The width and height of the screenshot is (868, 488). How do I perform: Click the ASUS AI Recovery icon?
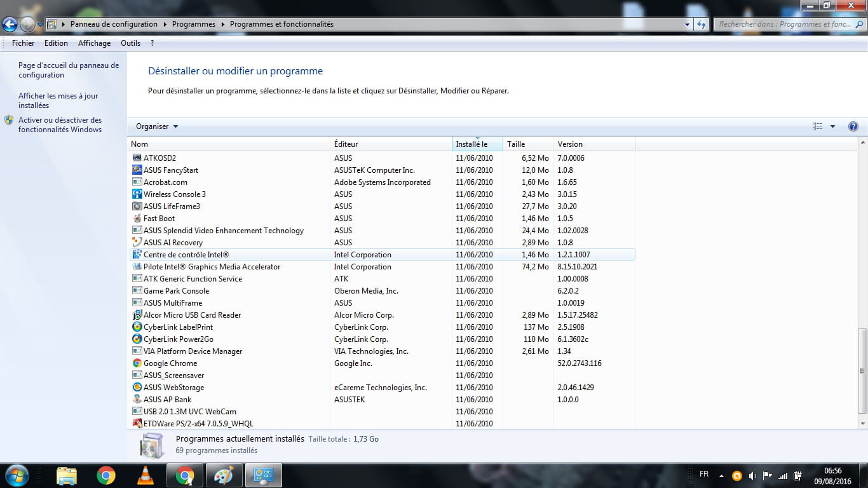click(x=137, y=242)
